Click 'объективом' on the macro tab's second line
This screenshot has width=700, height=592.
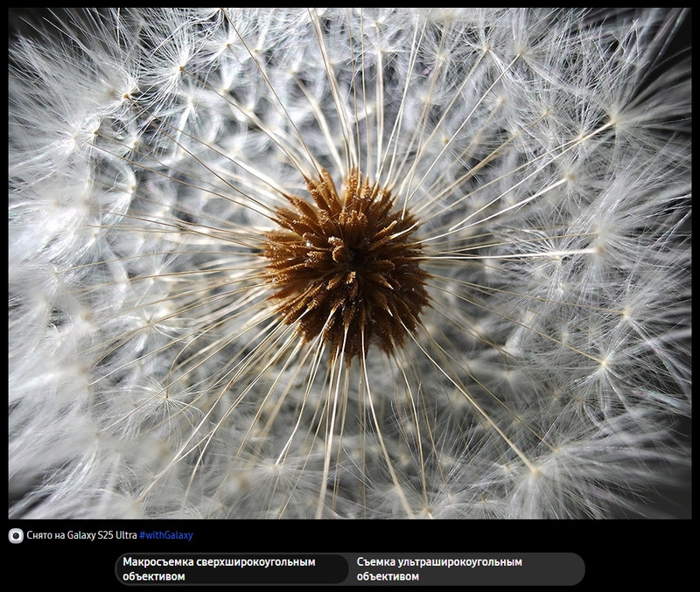[x=153, y=576]
